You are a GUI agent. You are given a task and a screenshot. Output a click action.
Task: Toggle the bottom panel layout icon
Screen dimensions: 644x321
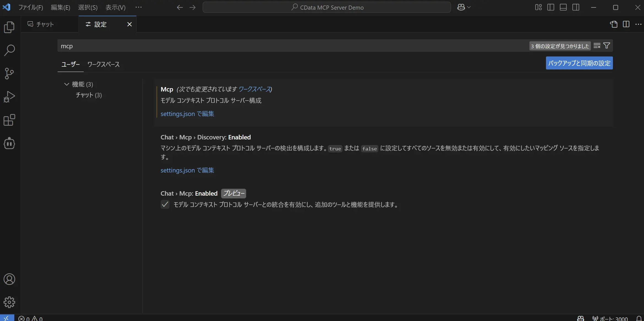click(x=563, y=7)
